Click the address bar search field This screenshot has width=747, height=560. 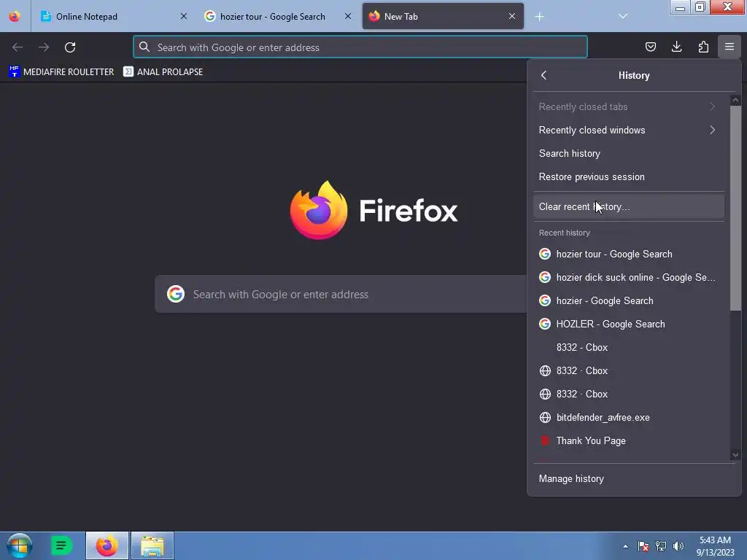(360, 47)
